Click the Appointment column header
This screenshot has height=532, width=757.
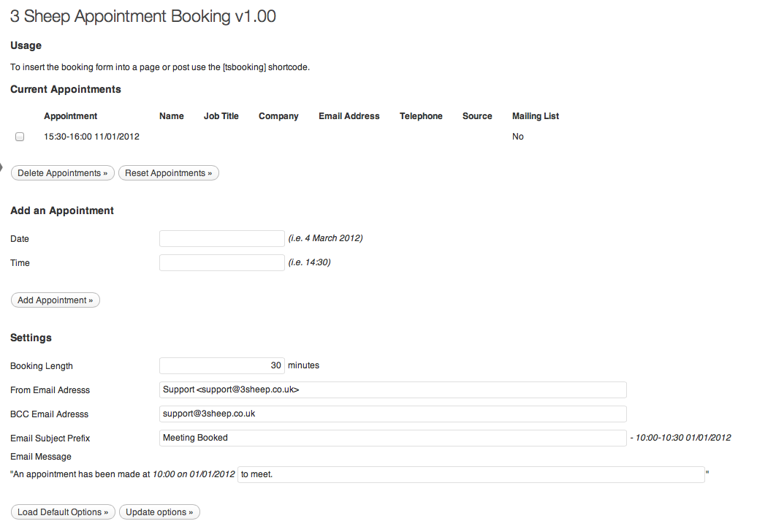[x=70, y=116]
